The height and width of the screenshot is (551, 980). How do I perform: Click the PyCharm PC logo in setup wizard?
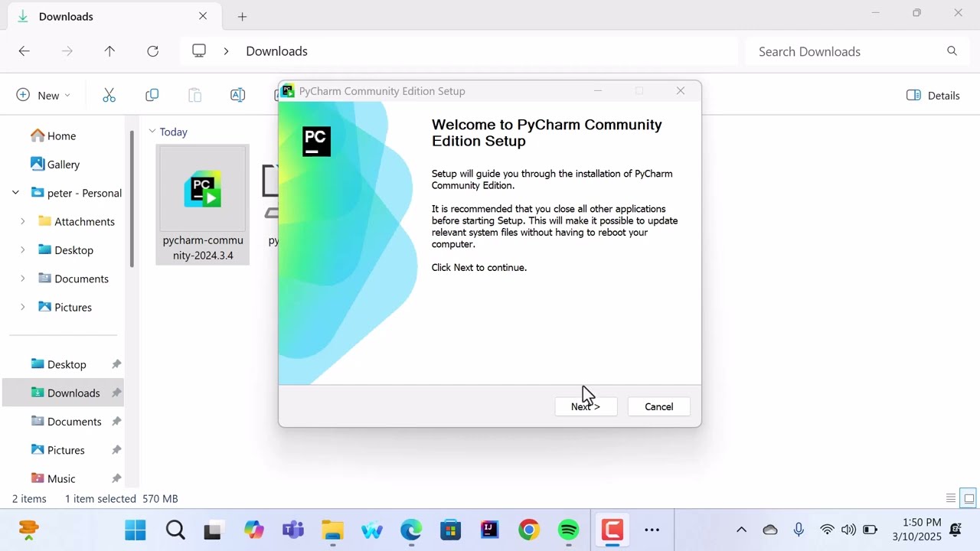[316, 142]
